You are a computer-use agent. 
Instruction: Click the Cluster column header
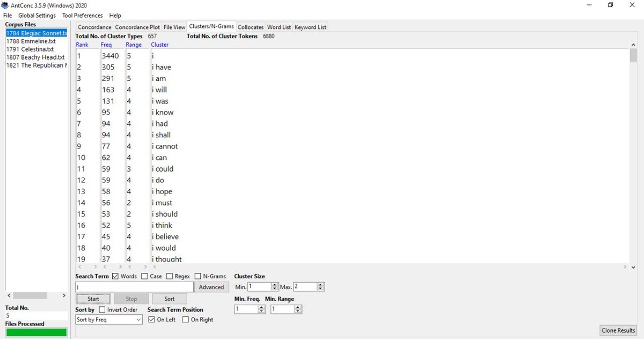(160, 45)
